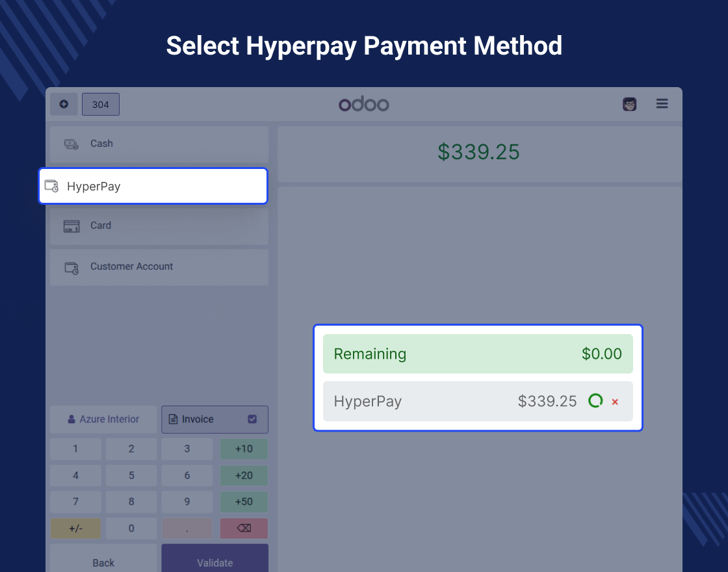
Task: Select the HyperPay payment method
Action: coord(153,187)
